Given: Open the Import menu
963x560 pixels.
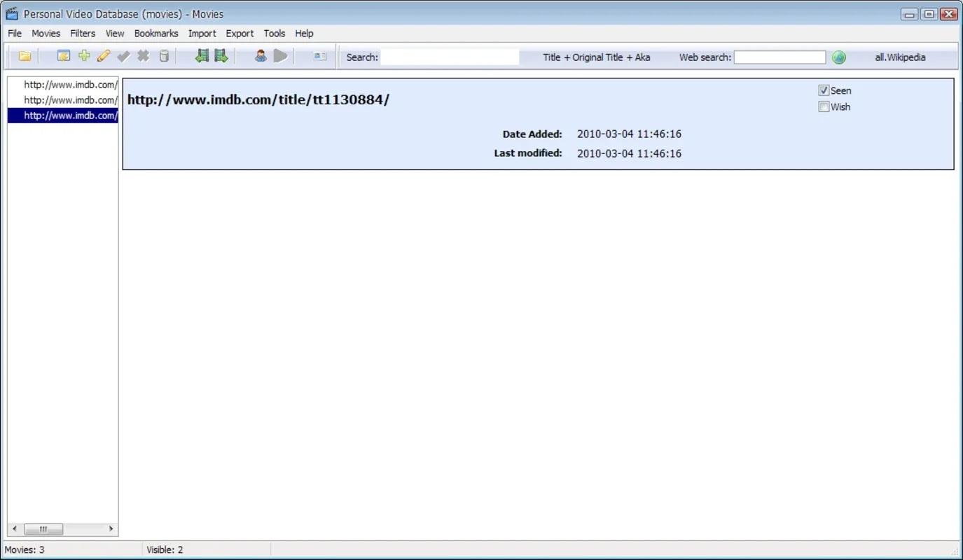Looking at the screenshot, I should [202, 33].
